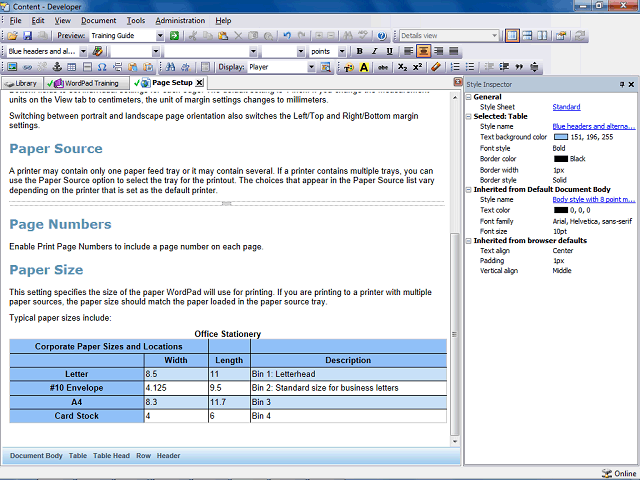
Task: Justify the text alignment
Action: pyautogui.click(x=453, y=51)
